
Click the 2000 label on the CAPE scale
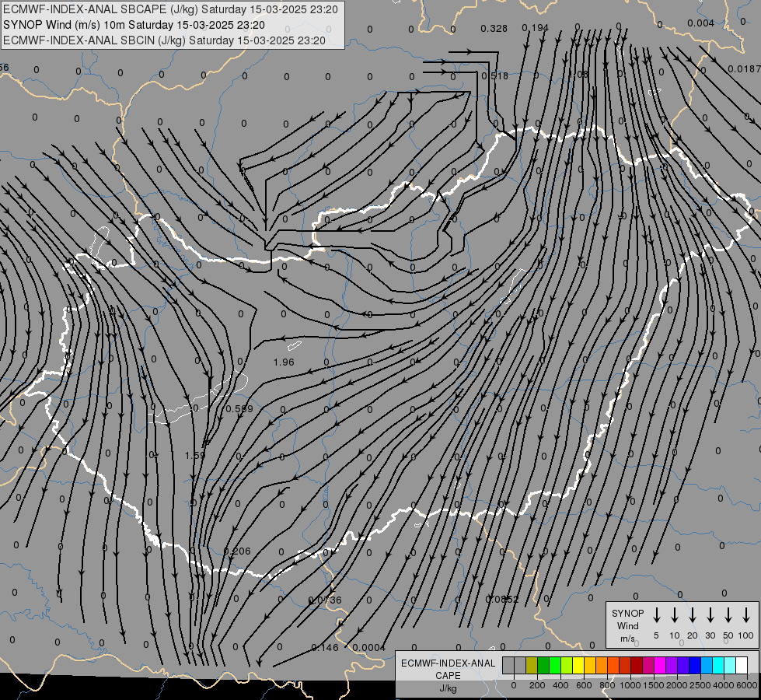[x=677, y=685]
